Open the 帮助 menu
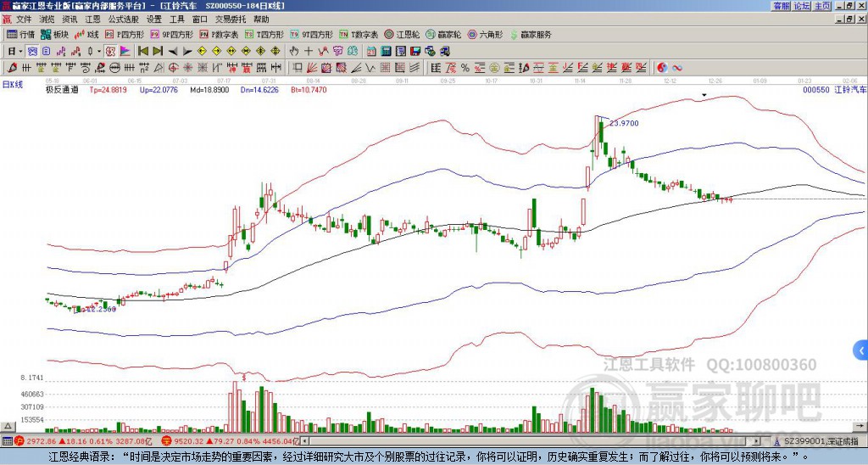Viewport: 868px width, 465px height. (261, 20)
